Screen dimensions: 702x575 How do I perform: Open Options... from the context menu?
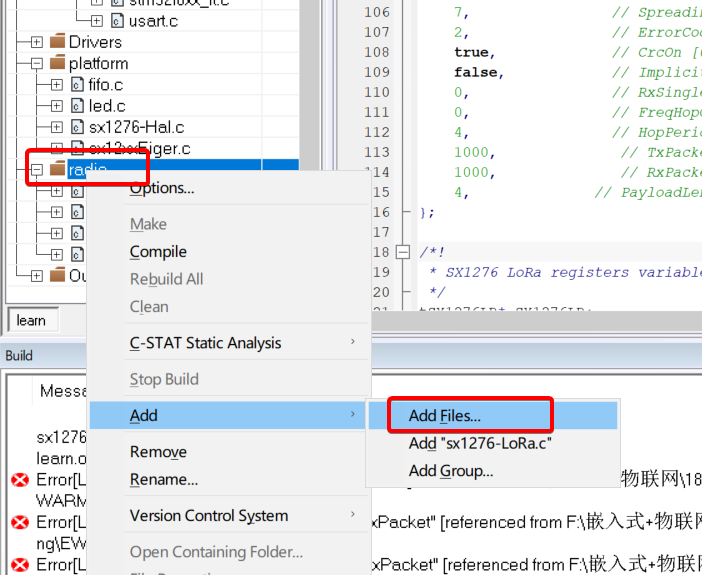pyautogui.click(x=162, y=188)
